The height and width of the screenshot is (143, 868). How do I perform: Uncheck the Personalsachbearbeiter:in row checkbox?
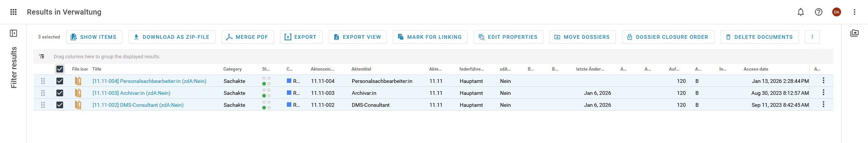[60, 81]
